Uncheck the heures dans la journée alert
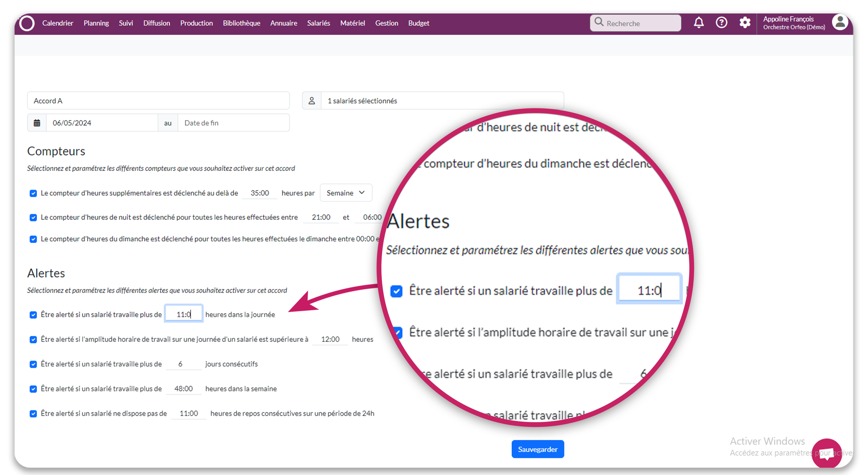The height and width of the screenshot is (475, 868). [x=33, y=315]
